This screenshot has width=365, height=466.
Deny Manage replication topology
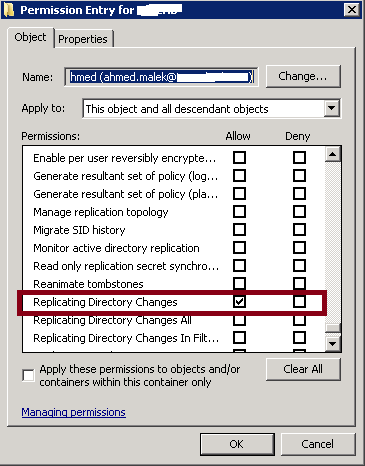[x=299, y=211]
